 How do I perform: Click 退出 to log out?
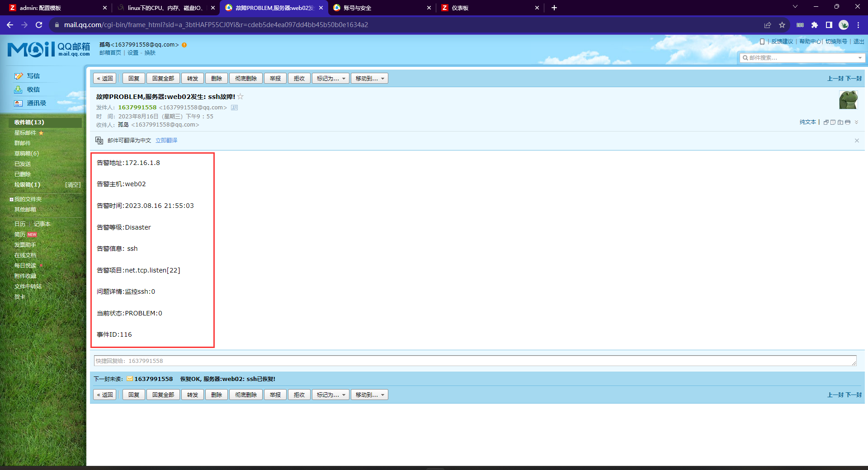[859, 42]
